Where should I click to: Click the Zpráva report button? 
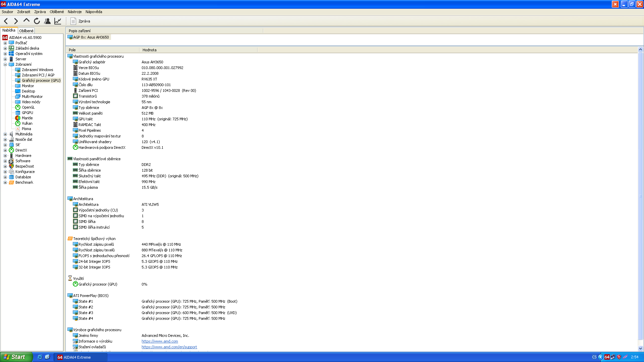80,21
